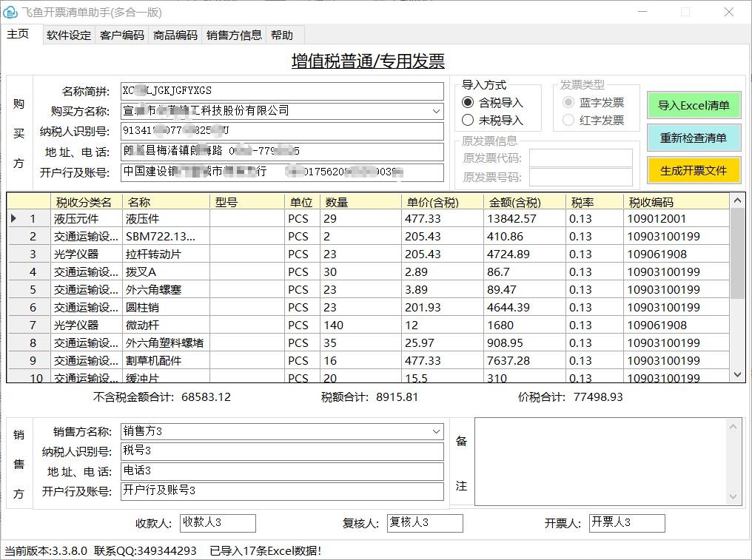Image resolution: width=752 pixels, height=560 pixels.
Task: Expand the 销售方名称 dropdown
Action: tap(436, 431)
